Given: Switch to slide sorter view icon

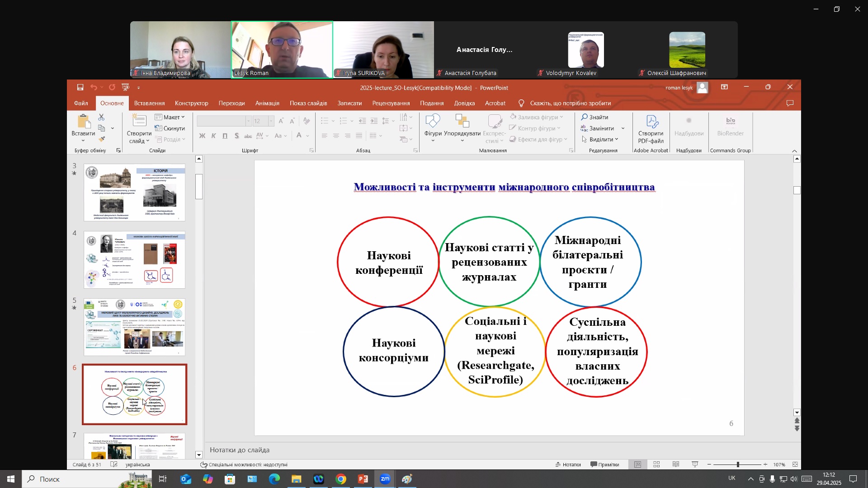Looking at the screenshot, I should (656, 465).
